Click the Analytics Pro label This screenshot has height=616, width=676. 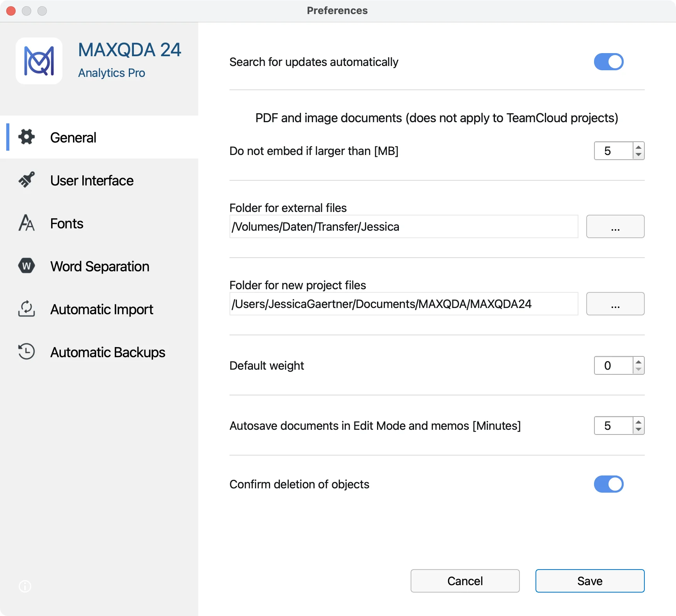112,73
